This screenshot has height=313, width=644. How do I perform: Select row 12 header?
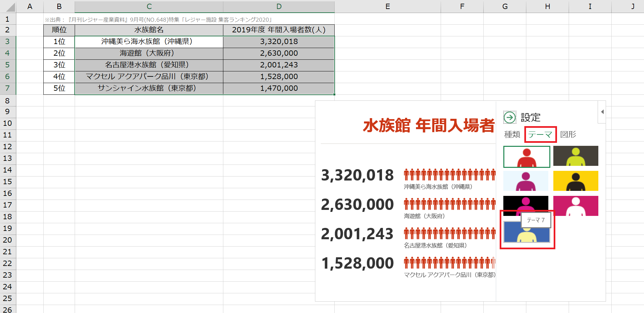[x=8, y=146]
